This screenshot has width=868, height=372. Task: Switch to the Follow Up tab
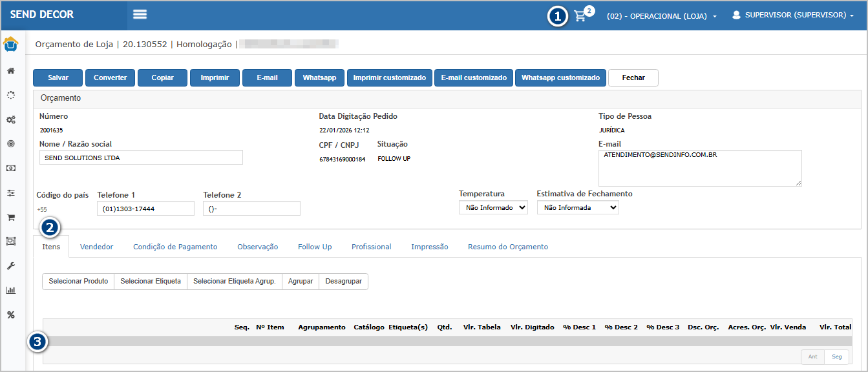(x=315, y=247)
